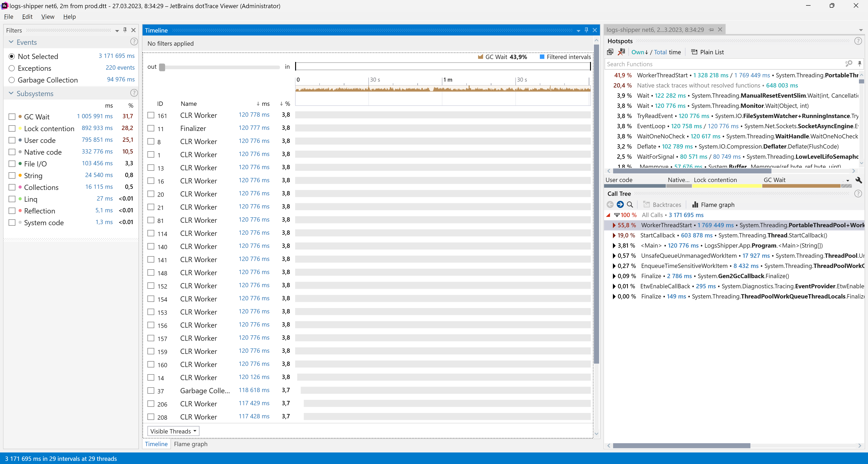Click the search magnifier in Call Tree toolbar
This screenshot has width=868, height=464.
[x=630, y=205]
